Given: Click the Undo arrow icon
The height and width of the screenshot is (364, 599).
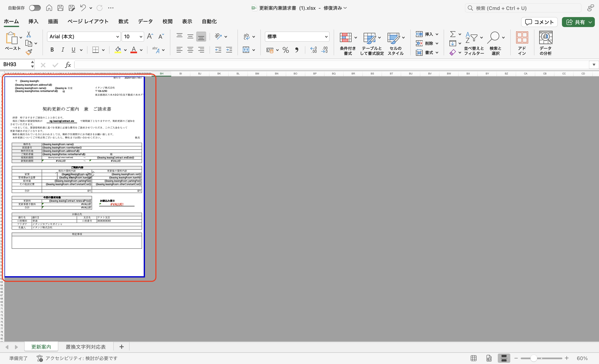Looking at the screenshot, I should pos(83,8).
